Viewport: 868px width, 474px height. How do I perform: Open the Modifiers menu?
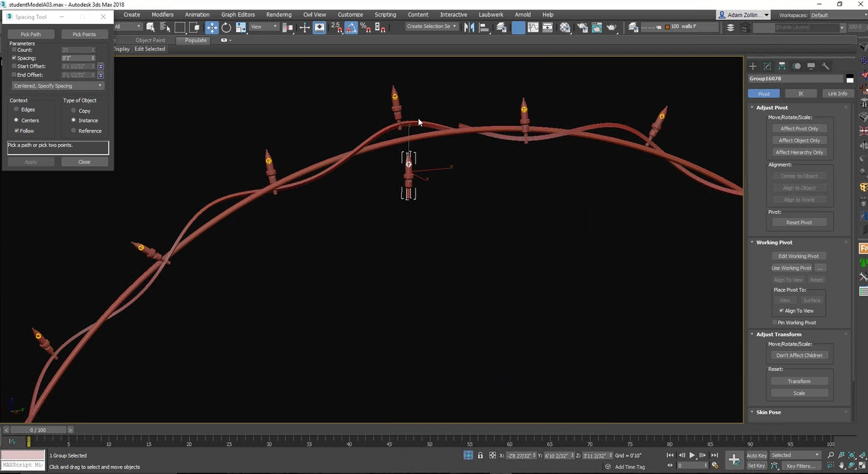[x=162, y=14]
